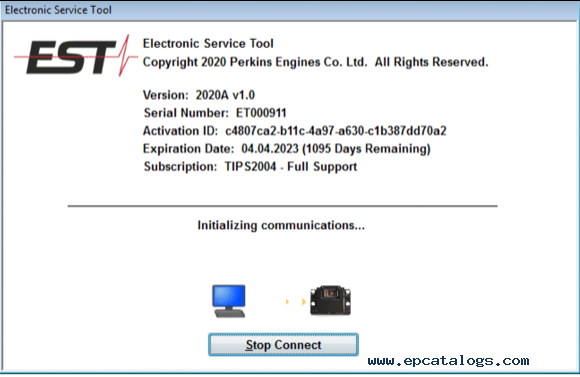This screenshot has width=580, height=377.
Task: Click the blue computer monitor icon
Action: (x=229, y=301)
